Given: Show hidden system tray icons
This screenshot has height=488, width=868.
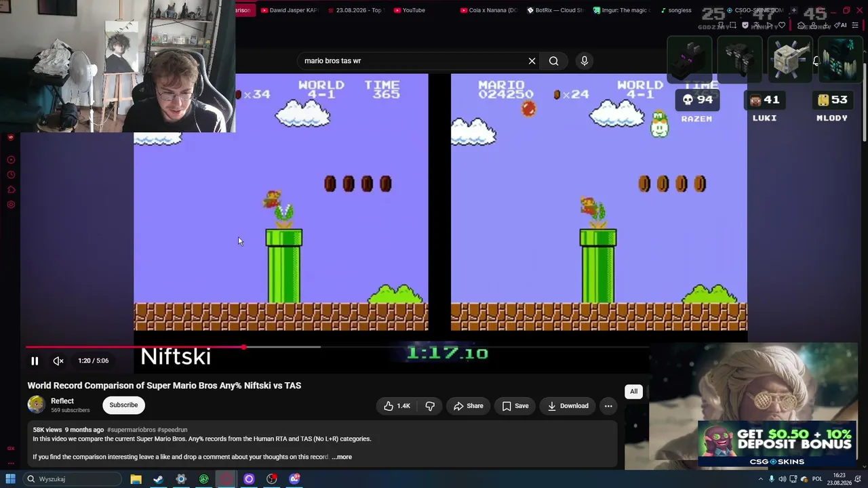Looking at the screenshot, I should click(760, 479).
